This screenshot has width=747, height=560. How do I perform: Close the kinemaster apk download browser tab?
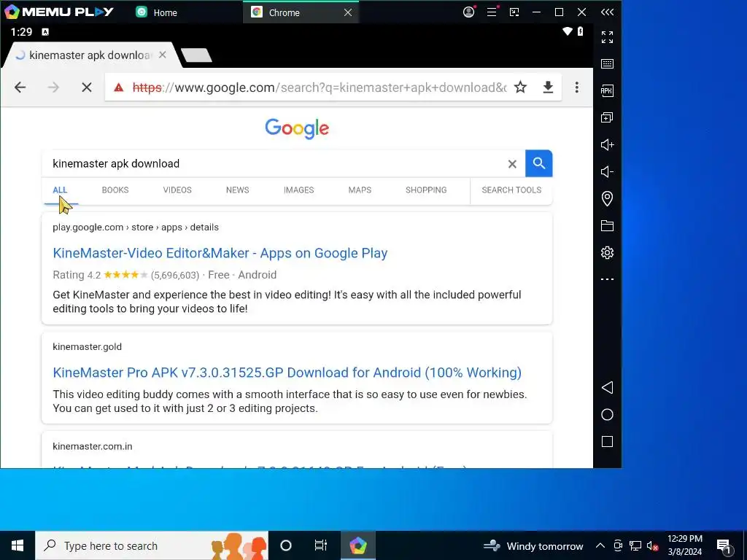click(x=163, y=55)
